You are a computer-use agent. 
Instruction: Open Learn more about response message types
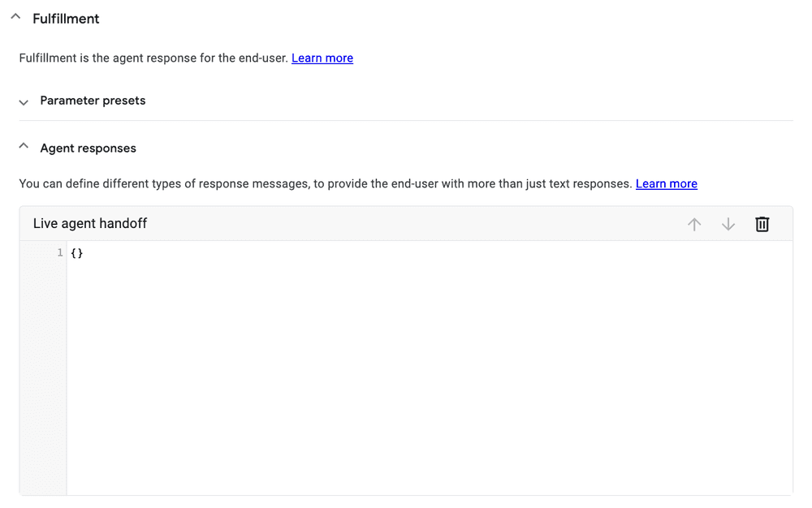point(666,183)
